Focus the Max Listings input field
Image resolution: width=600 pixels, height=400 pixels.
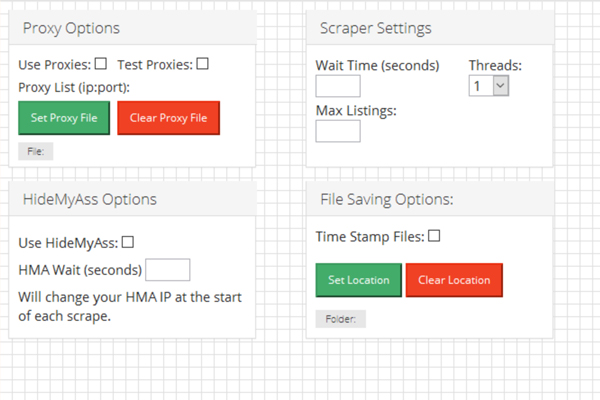pyautogui.click(x=338, y=131)
